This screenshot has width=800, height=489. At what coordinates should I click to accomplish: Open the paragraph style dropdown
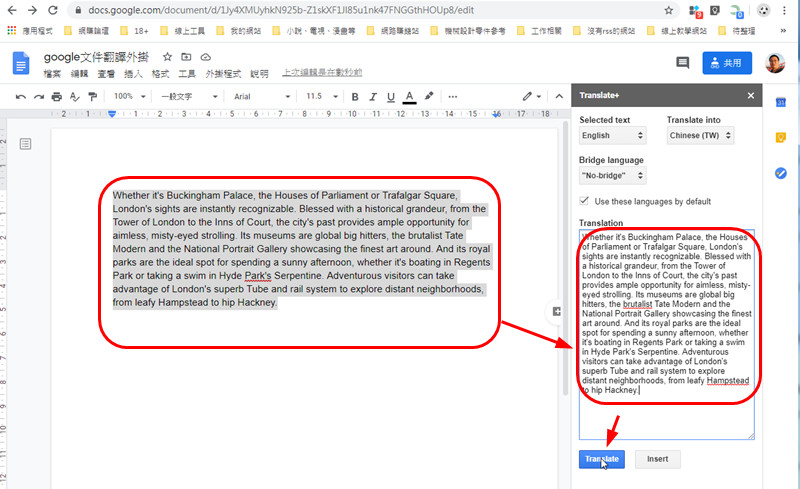point(189,96)
